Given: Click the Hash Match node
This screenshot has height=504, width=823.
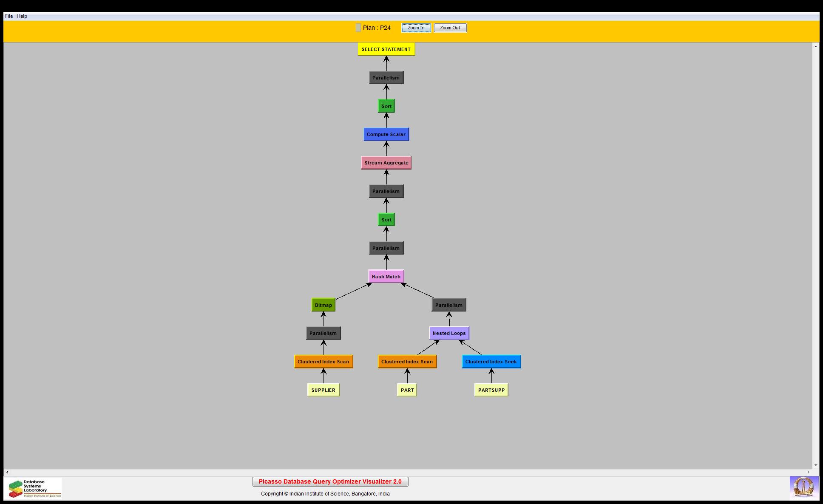Looking at the screenshot, I should tap(386, 277).
